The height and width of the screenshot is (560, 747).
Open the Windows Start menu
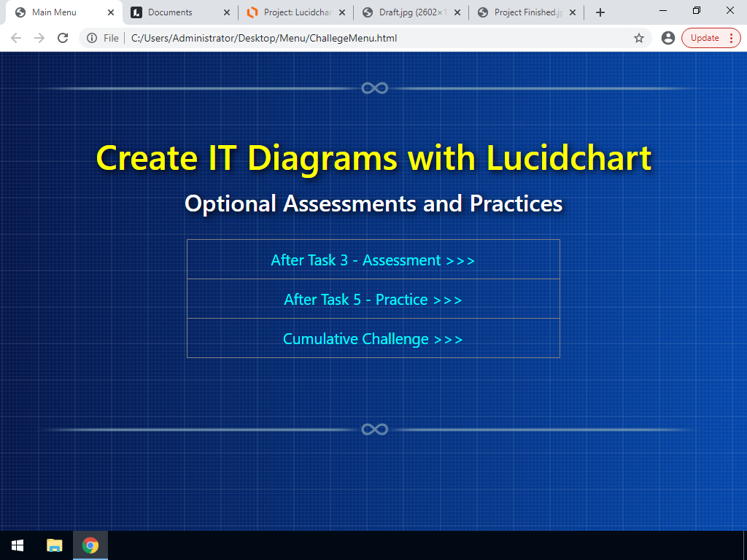[18, 545]
